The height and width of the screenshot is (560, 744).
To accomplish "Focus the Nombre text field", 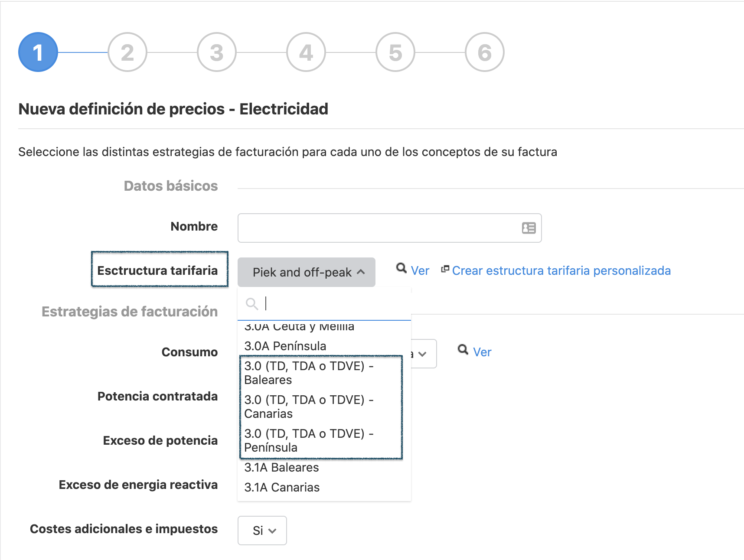I will point(390,228).
